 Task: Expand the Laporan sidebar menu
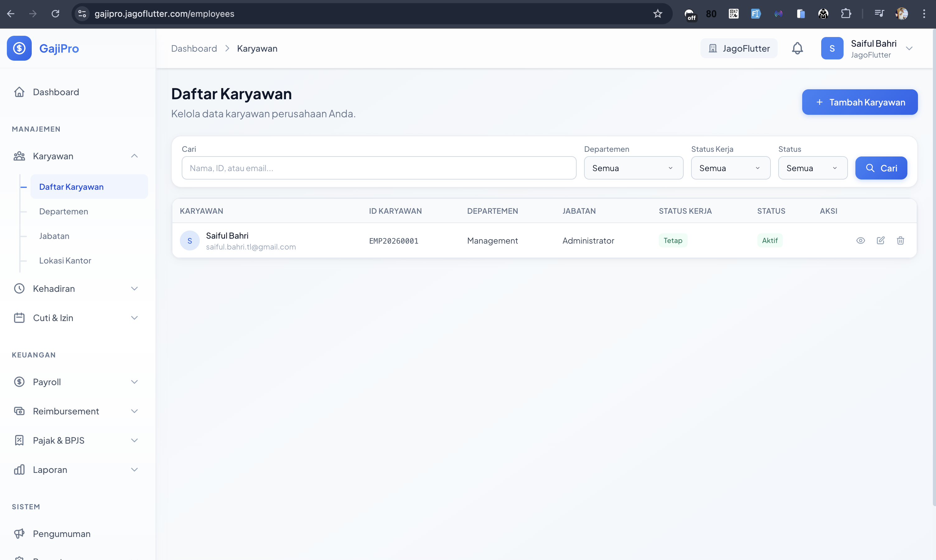(x=134, y=469)
